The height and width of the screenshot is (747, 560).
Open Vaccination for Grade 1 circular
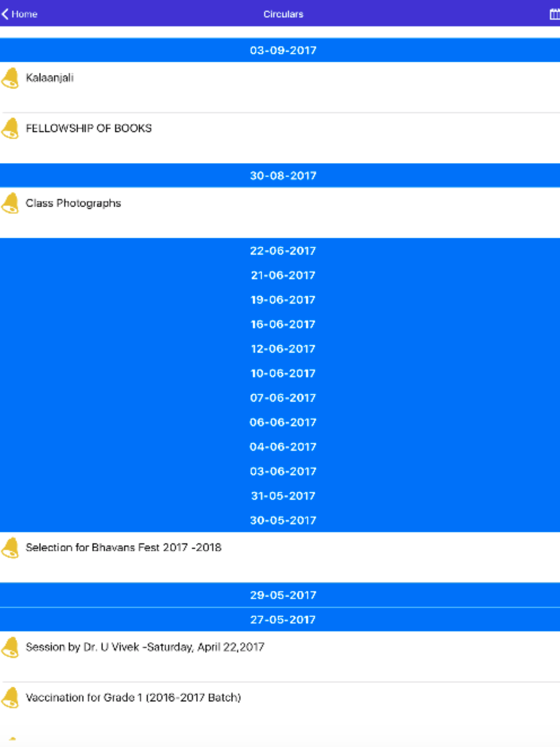click(x=280, y=707)
